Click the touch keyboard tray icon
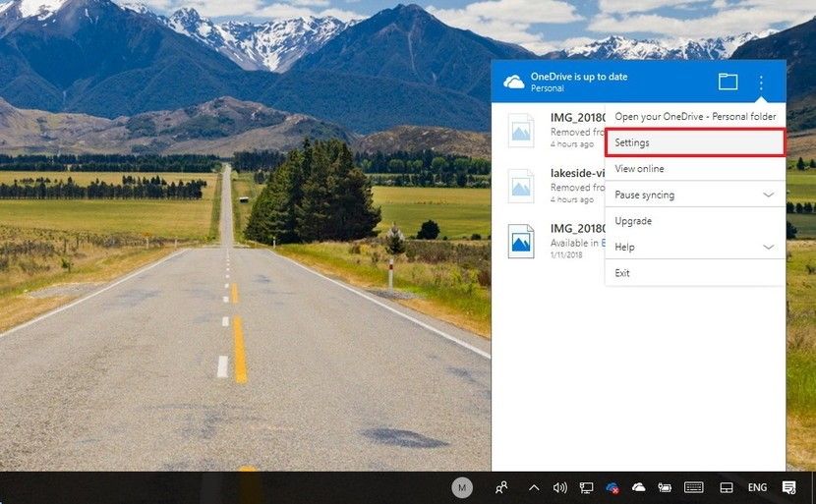 [694, 487]
